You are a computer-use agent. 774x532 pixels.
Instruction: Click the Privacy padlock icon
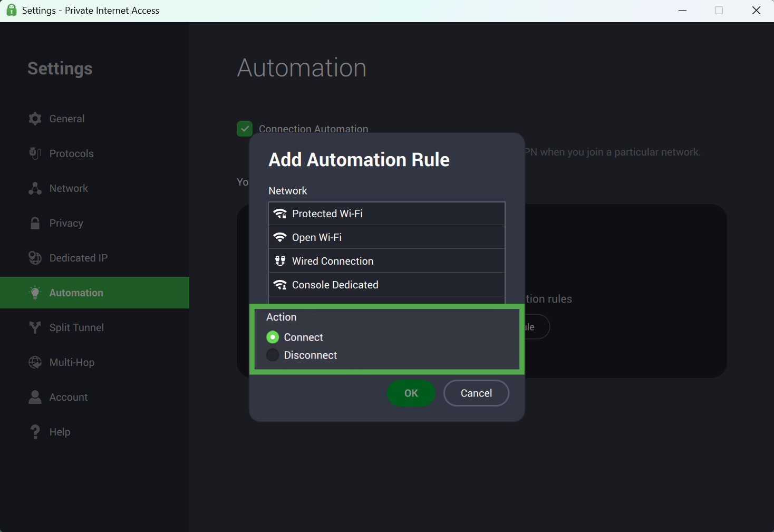(35, 223)
